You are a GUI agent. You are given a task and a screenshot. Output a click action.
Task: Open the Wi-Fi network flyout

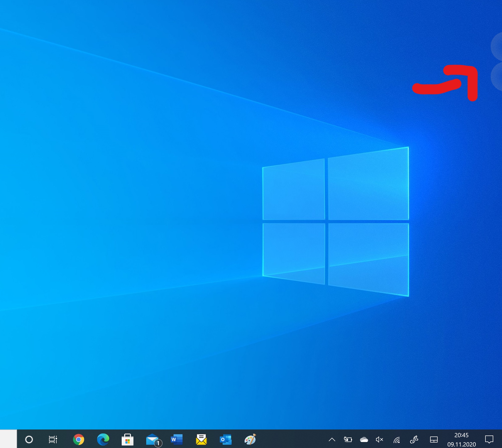click(397, 440)
